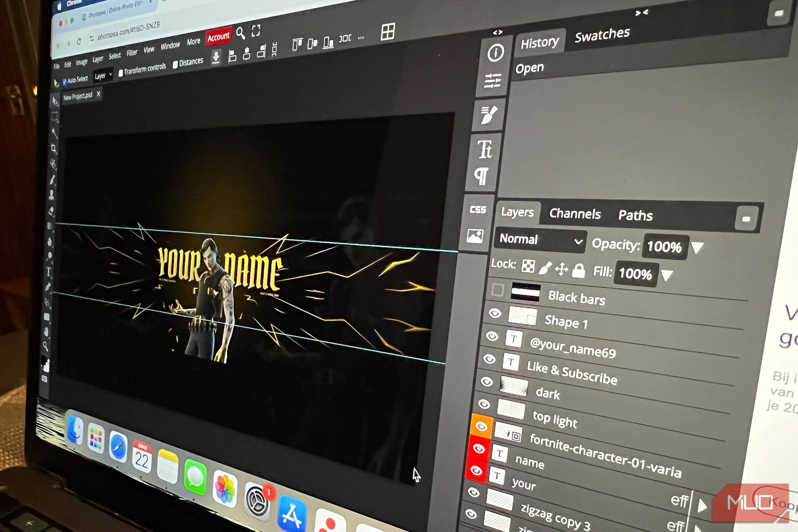Click the four-square grid icon
798x532 pixels.
point(388,32)
